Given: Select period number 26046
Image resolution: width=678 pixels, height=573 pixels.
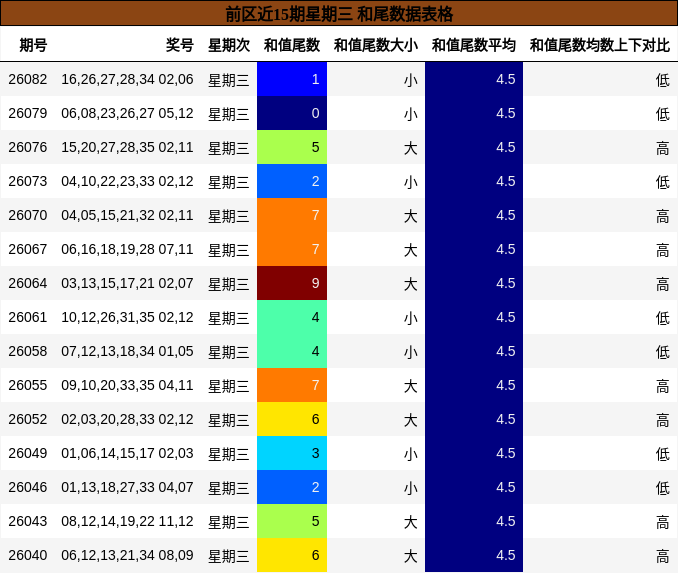Looking at the screenshot, I should [28, 487].
